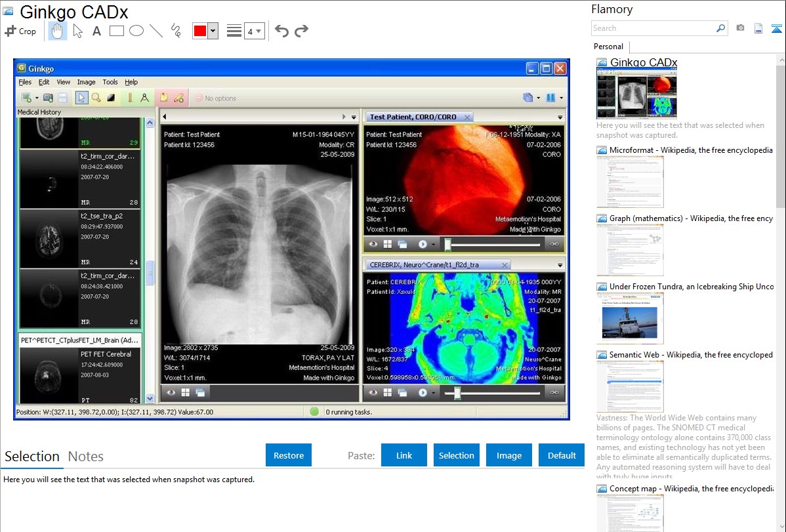Click the blue collapse-to-top arrow icon
This screenshot has width=786, height=532.
point(776,28)
